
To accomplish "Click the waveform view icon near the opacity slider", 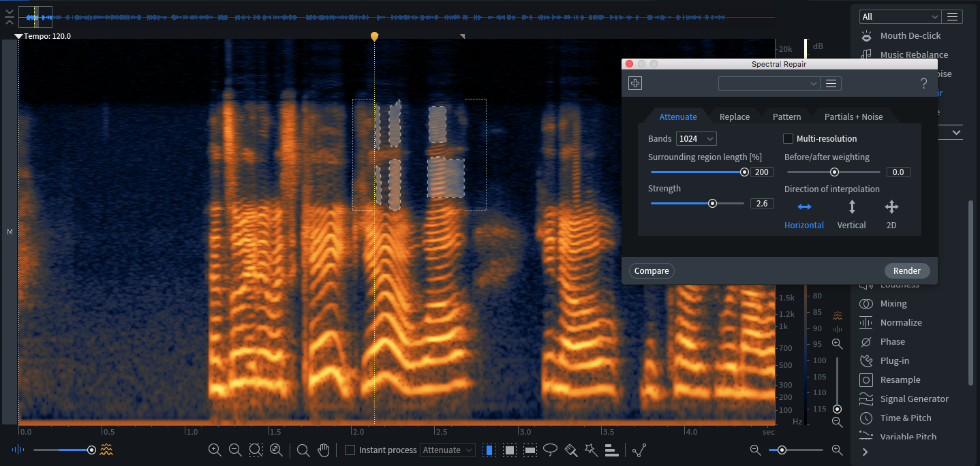I will tap(18, 450).
